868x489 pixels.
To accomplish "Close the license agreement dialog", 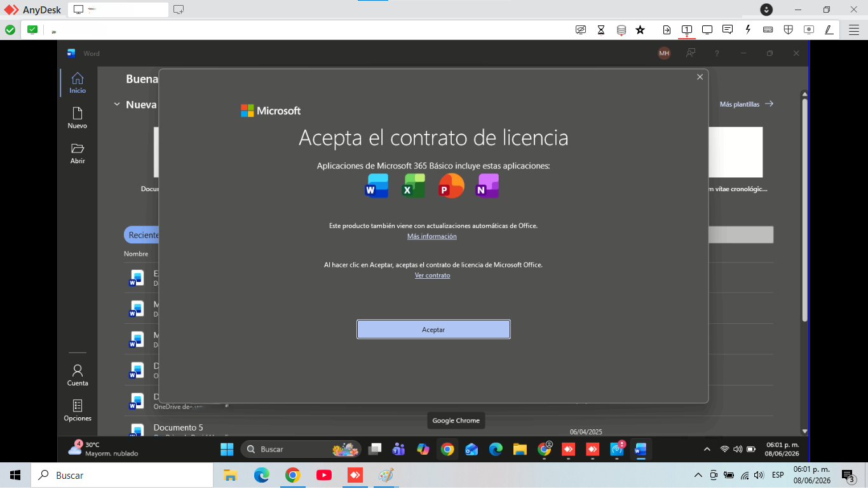I will (x=700, y=77).
